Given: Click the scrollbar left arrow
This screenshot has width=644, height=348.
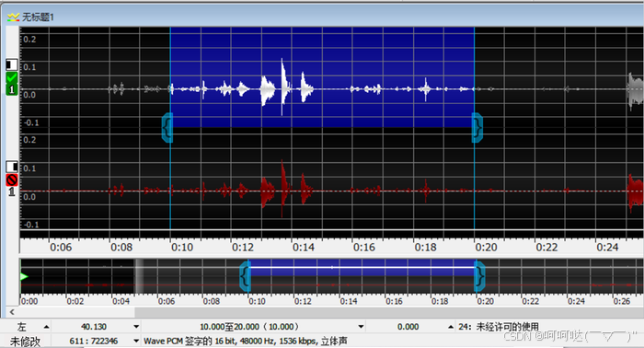Looking at the screenshot, I should coord(12,312).
